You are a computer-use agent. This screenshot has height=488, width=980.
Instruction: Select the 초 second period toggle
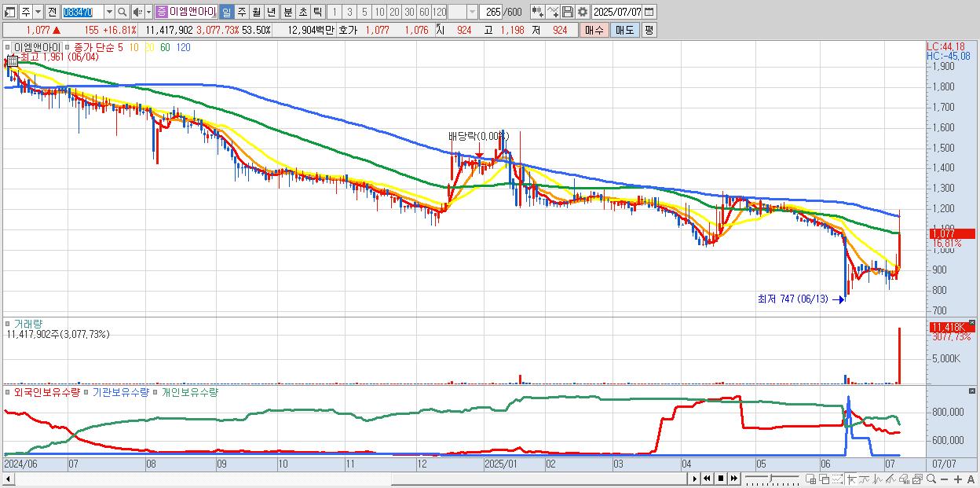302,12
